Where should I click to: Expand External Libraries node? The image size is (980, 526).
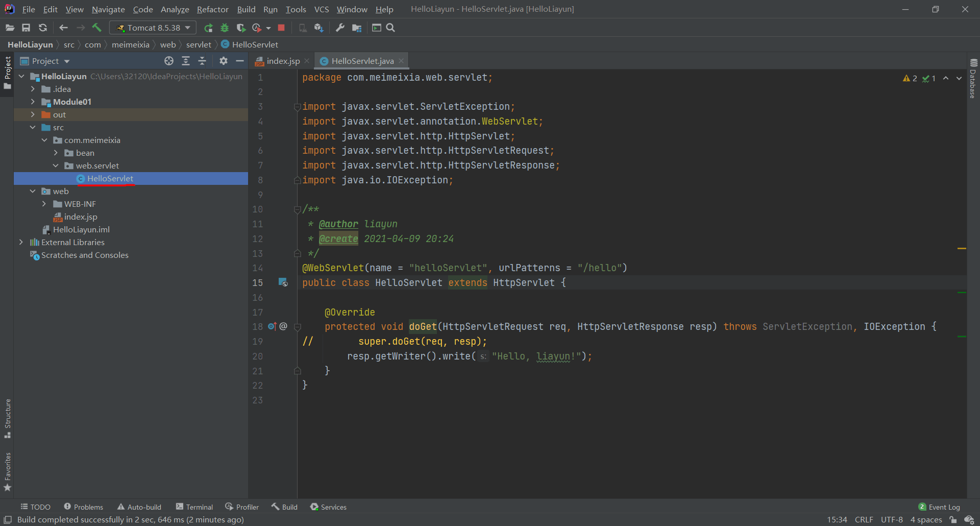[x=21, y=242]
